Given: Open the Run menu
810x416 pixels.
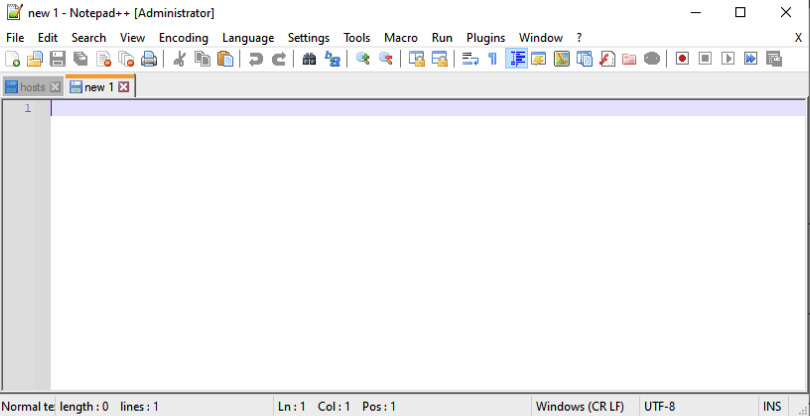Looking at the screenshot, I should pyautogui.click(x=442, y=38).
